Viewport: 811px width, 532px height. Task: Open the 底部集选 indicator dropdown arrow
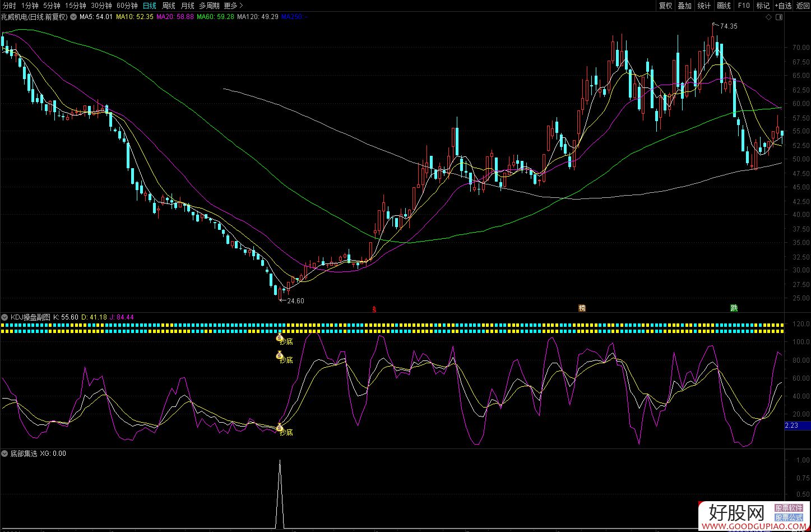pos(4,454)
